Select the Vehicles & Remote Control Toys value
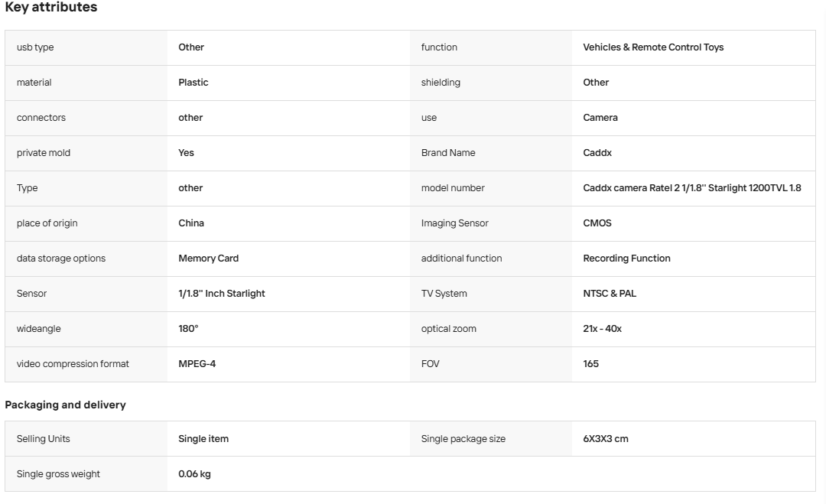 (653, 47)
